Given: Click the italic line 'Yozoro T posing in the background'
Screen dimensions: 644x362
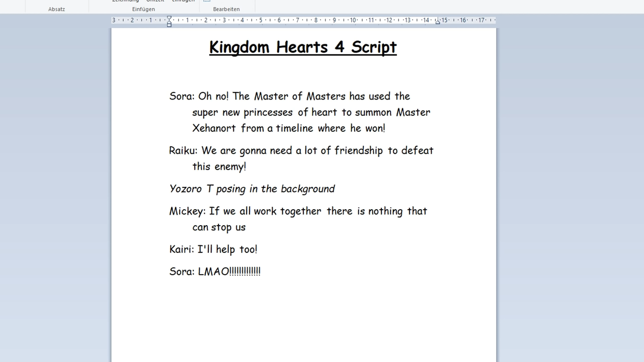Looking at the screenshot, I should [252, 189].
